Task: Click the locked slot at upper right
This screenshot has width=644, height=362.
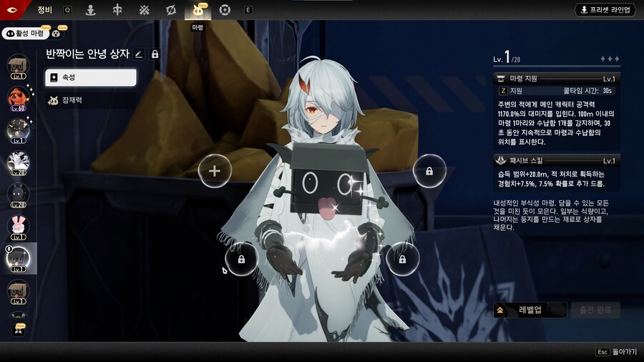Action: pyautogui.click(x=429, y=171)
